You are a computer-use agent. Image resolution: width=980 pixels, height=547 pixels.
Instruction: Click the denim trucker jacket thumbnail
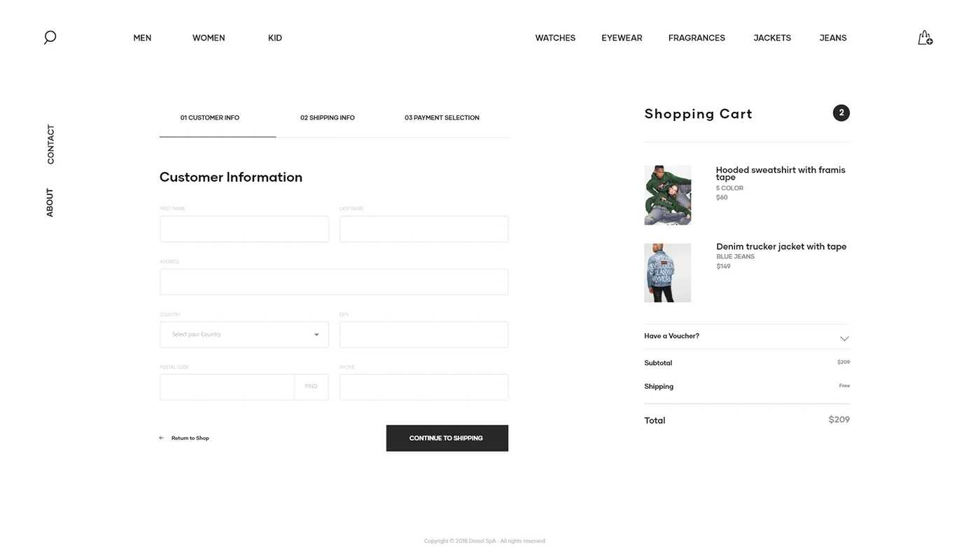point(667,273)
